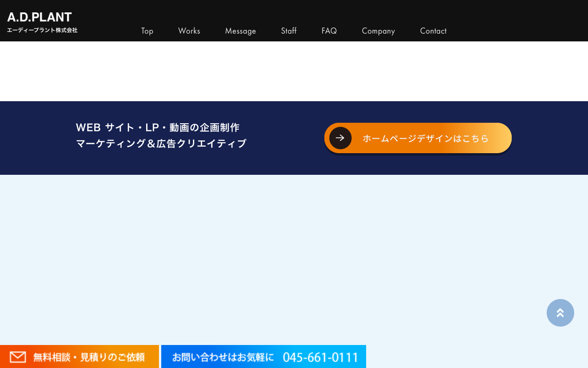The width and height of the screenshot is (588, 368).
Task: Click the orange gradient CTA bar
Action: (418, 138)
